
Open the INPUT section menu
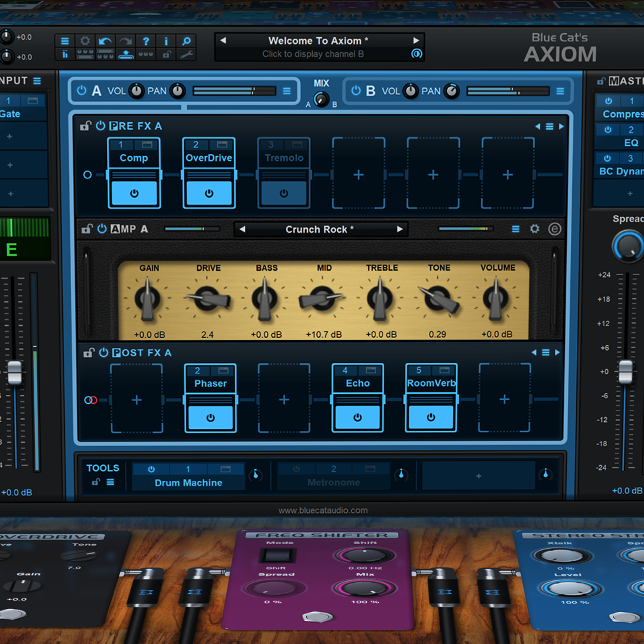[x=37, y=81]
